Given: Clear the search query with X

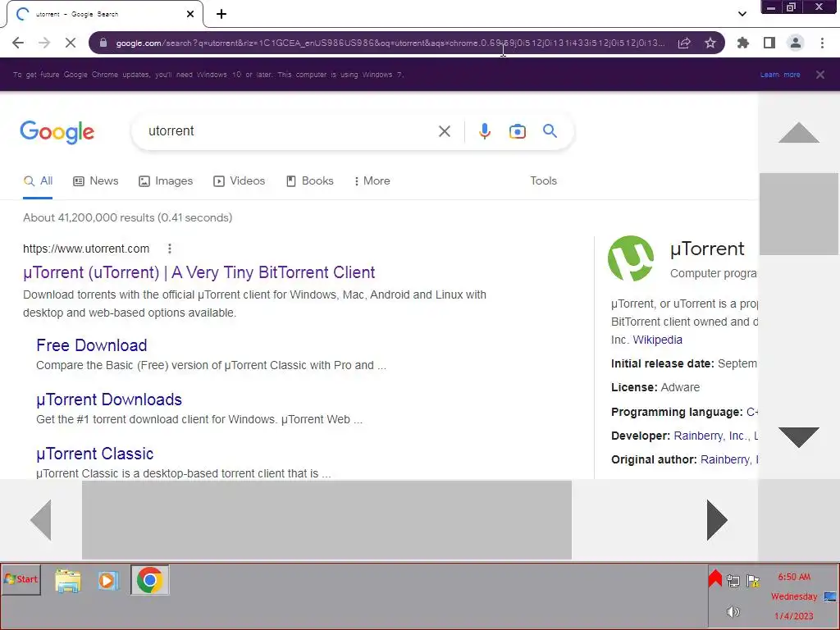Looking at the screenshot, I should (x=444, y=131).
